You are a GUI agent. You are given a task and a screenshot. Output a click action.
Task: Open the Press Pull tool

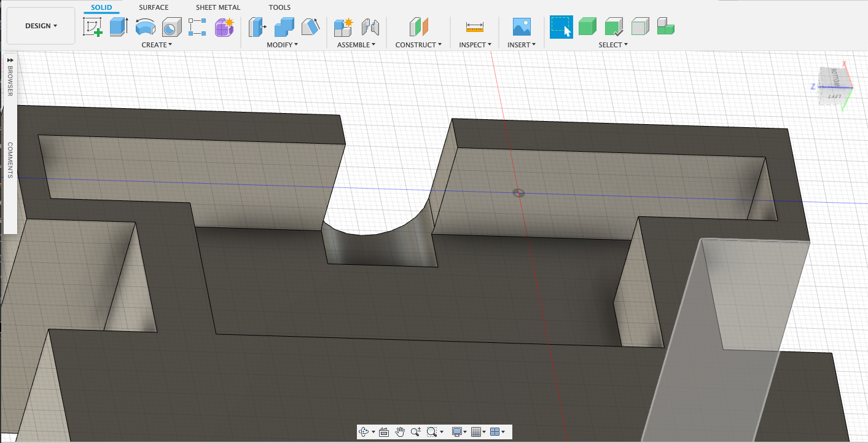pos(257,27)
